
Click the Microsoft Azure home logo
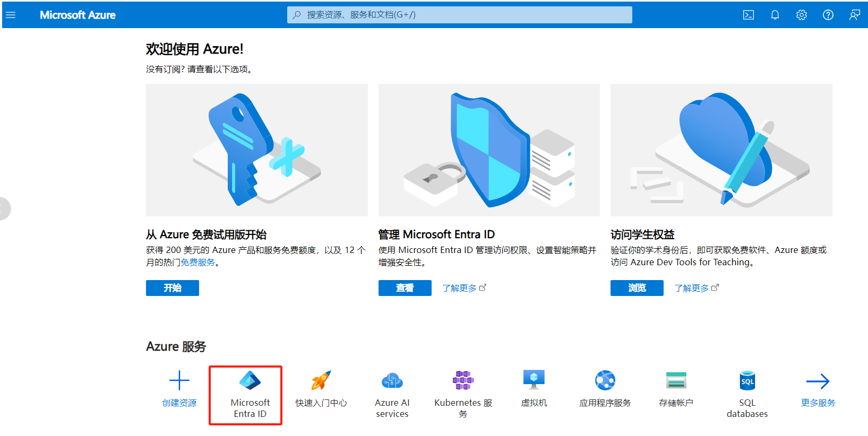[78, 15]
